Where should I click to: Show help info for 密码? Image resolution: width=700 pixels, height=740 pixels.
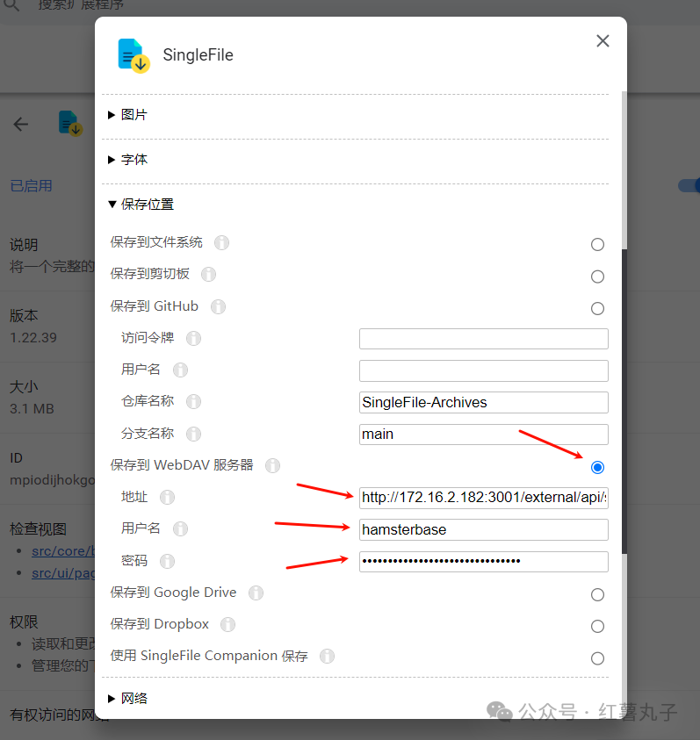pos(167,561)
